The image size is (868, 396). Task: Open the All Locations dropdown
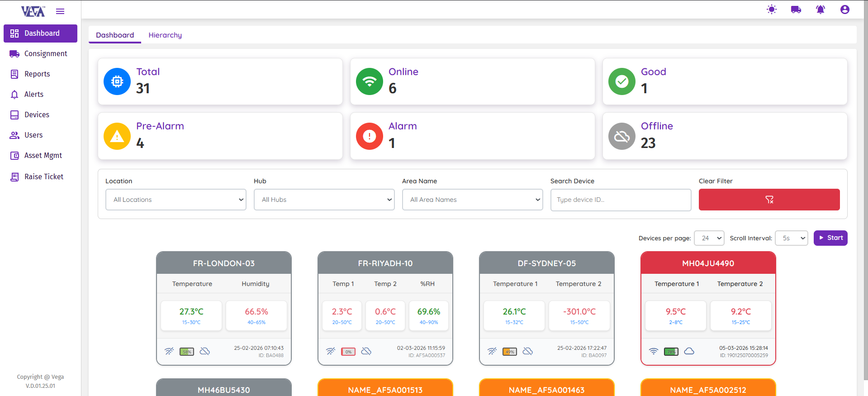[x=176, y=200]
